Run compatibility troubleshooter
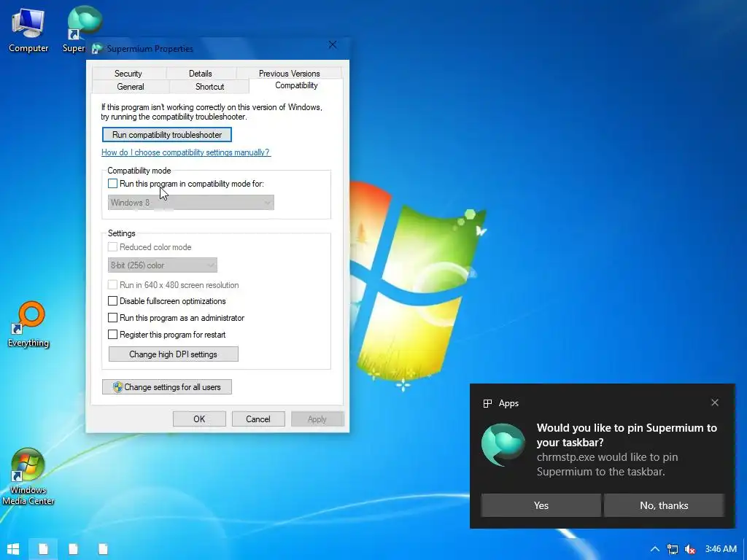The height and width of the screenshot is (560, 747). [x=167, y=135]
